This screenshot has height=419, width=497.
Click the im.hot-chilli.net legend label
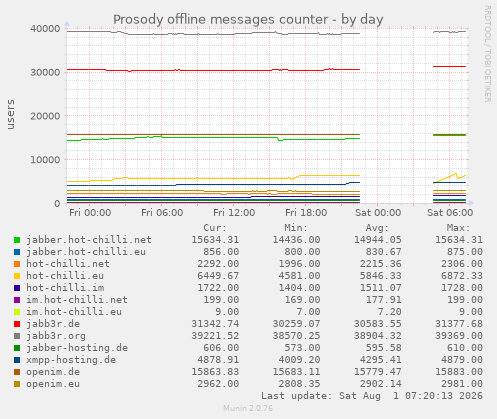click(x=77, y=300)
